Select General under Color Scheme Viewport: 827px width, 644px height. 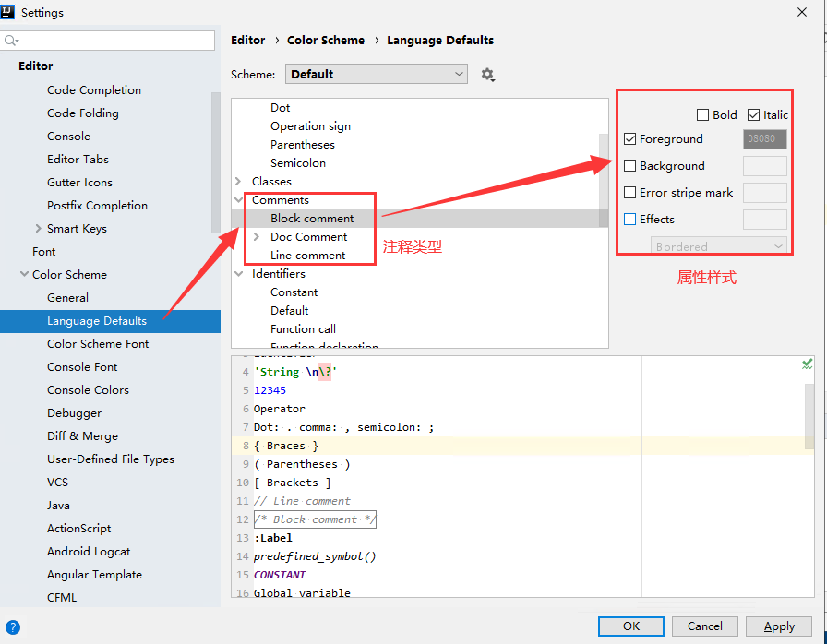click(67, 298)
